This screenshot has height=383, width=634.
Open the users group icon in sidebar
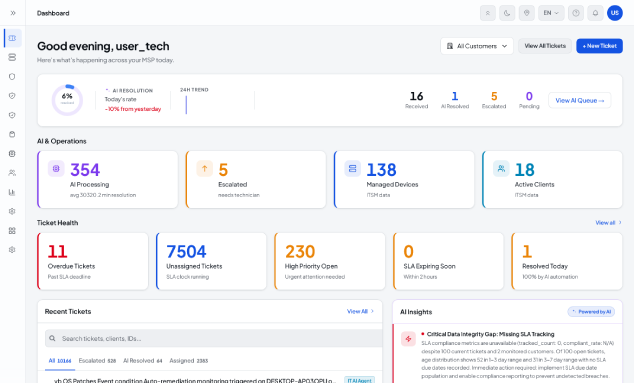[x=12, y=173]
